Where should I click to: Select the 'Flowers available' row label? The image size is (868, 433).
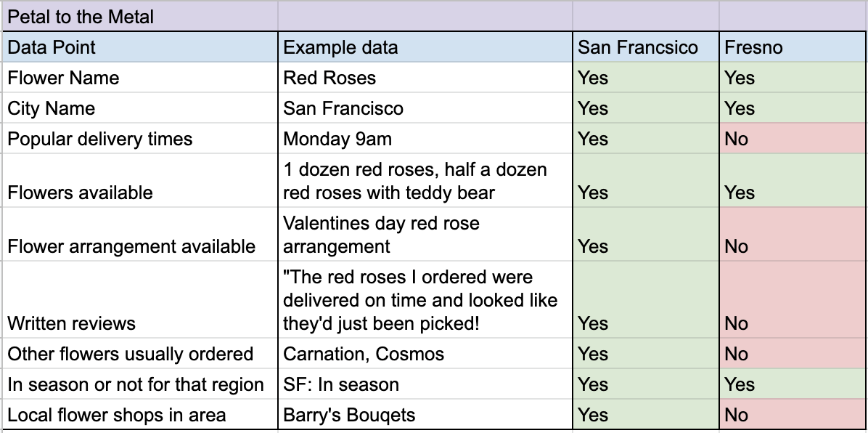140,181
